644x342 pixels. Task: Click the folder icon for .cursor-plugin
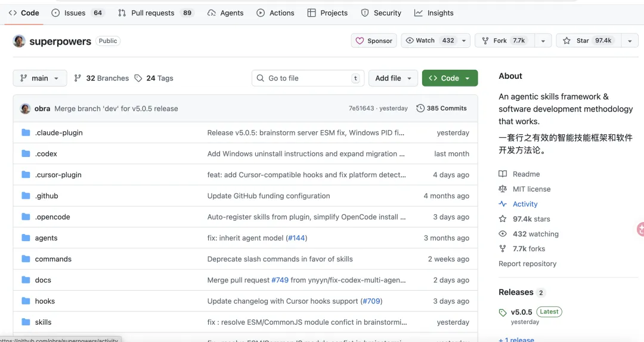[26, 174]
